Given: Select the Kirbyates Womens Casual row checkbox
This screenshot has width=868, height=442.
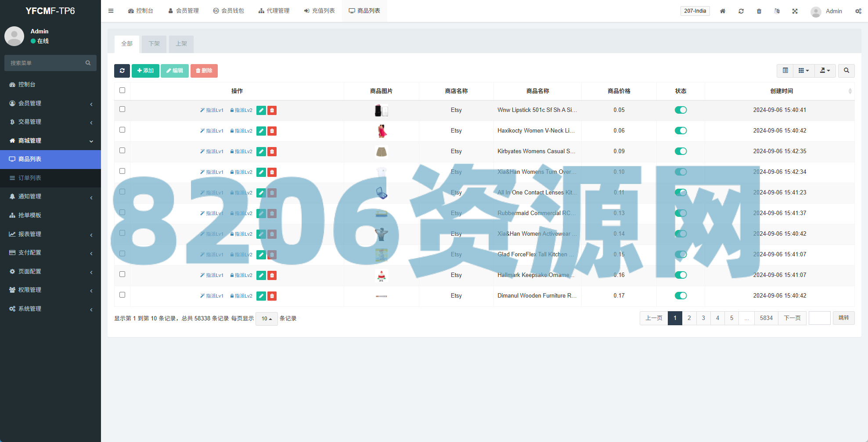Looking at the screenshot, I should coord(122,151).
